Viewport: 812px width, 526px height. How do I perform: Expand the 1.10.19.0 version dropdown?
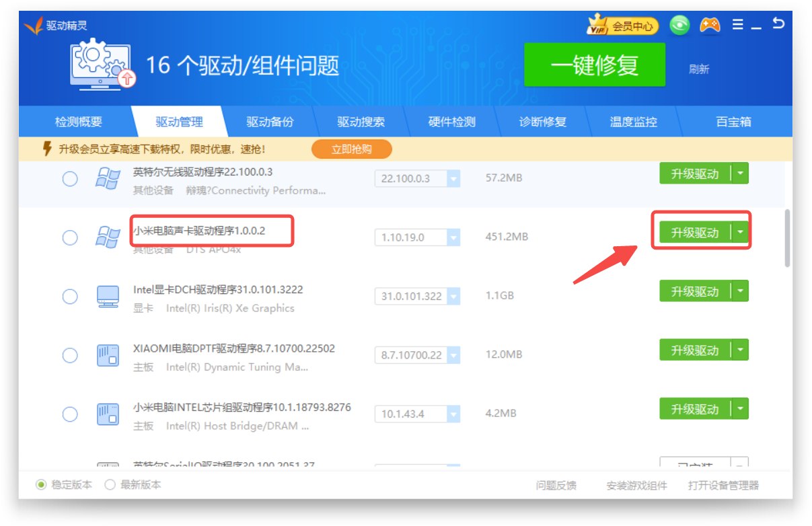coord(453,237)
